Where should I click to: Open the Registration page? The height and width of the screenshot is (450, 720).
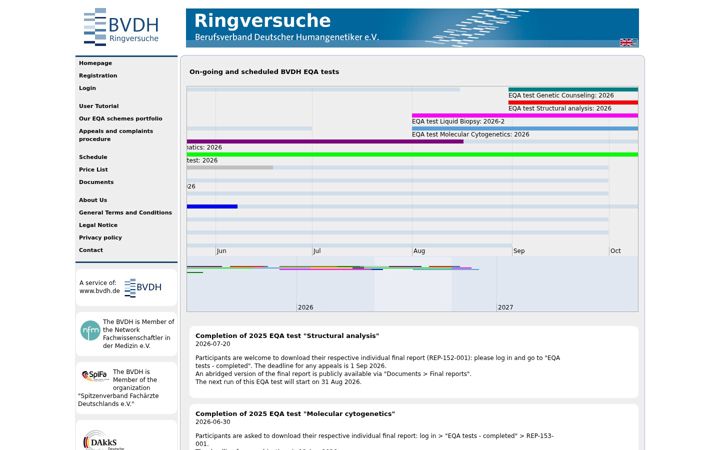[x=98, y=76]
